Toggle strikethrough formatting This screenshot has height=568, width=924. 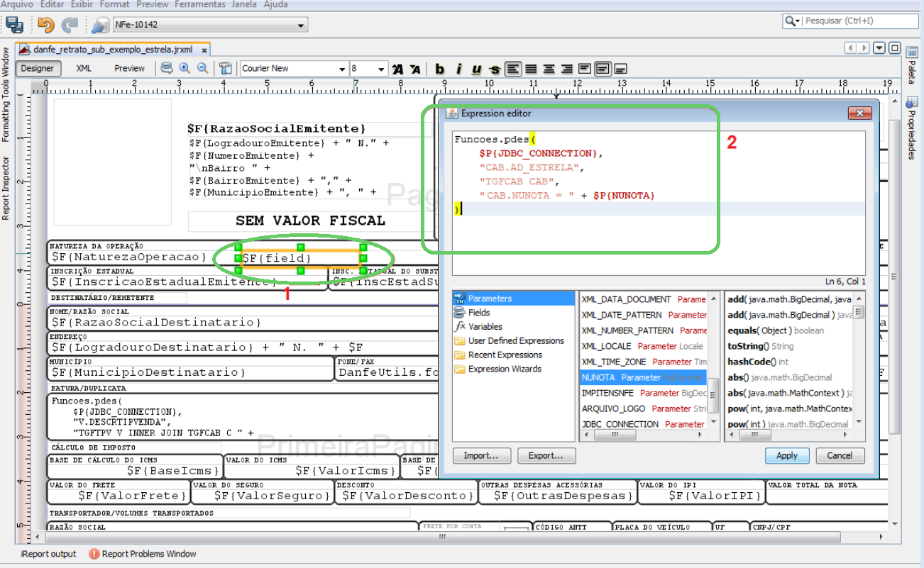[495, 69]
